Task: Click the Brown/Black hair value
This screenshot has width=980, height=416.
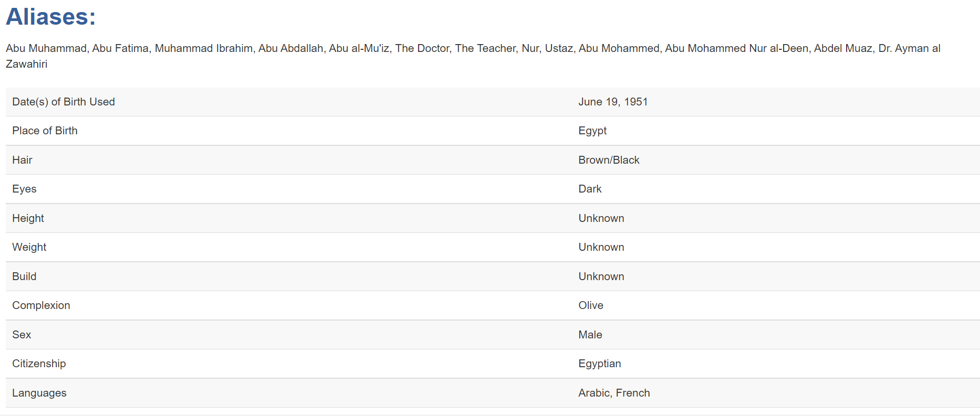Action: pos(609,160)
